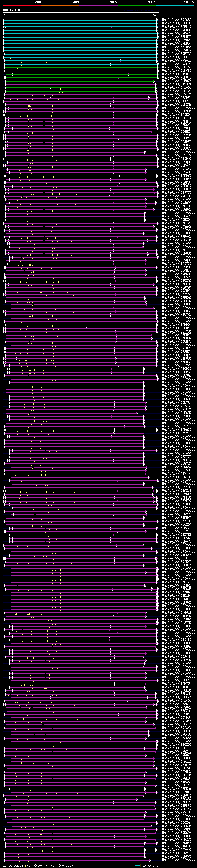
Task: Select the UniRef100_Q38M74 label
Action: [x=177, y=352]
